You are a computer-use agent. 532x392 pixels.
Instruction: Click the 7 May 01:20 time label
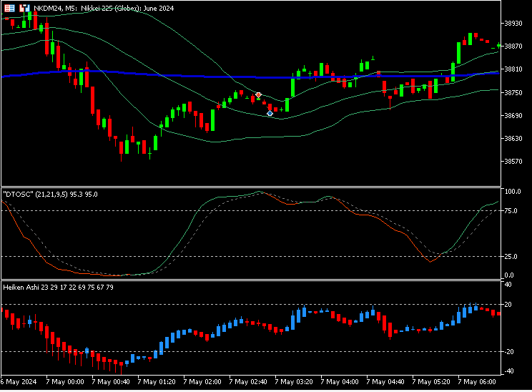(157, 381)
